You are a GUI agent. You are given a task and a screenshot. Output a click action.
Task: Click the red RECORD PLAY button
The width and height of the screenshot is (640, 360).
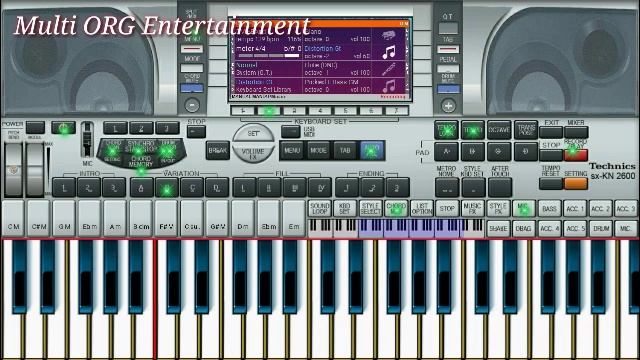tap(576, 155)
